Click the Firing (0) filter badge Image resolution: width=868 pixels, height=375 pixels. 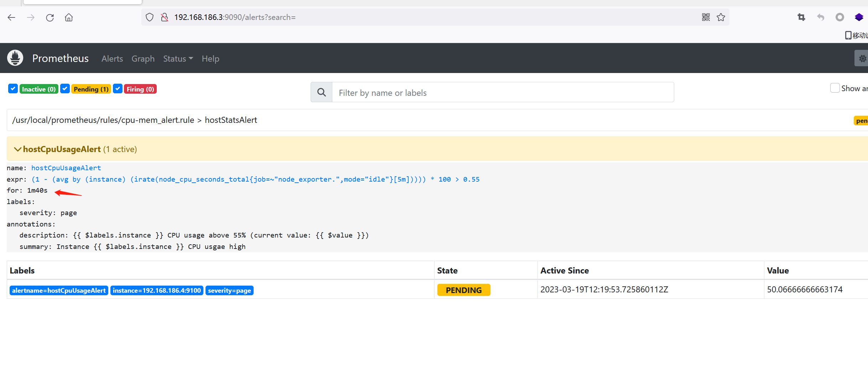click(x=140, y=89)
